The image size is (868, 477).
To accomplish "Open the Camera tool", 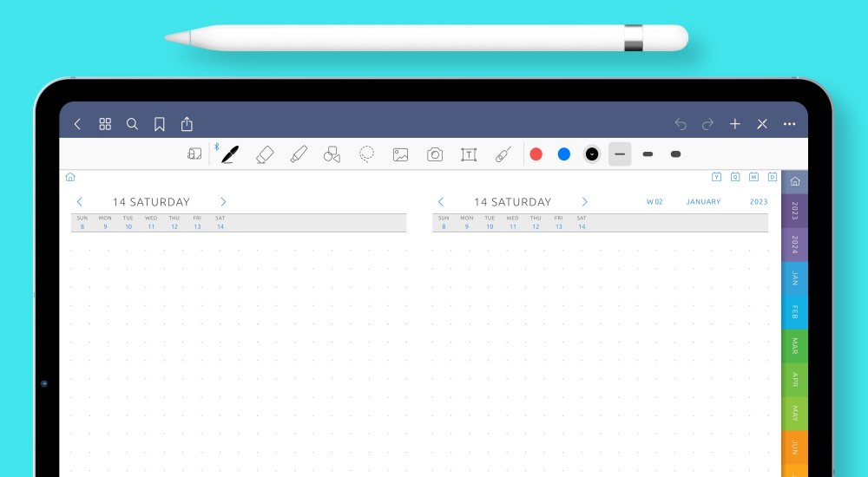I will 435,154.
